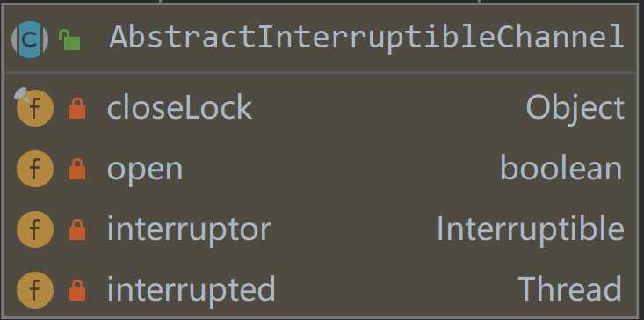Click the red private lock beside open
This screenshot has height=320, width=644.
coord(77,170)
